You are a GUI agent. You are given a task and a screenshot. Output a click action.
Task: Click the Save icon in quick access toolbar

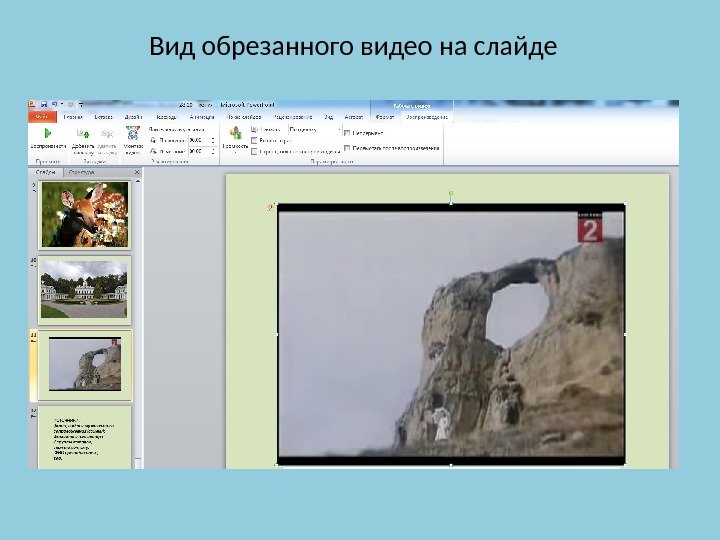coord(44,103)
